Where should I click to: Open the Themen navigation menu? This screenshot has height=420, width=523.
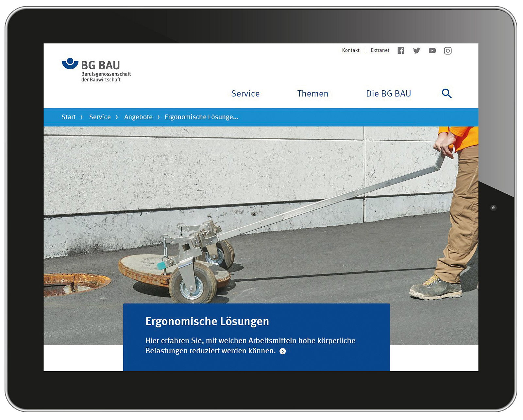312,94
